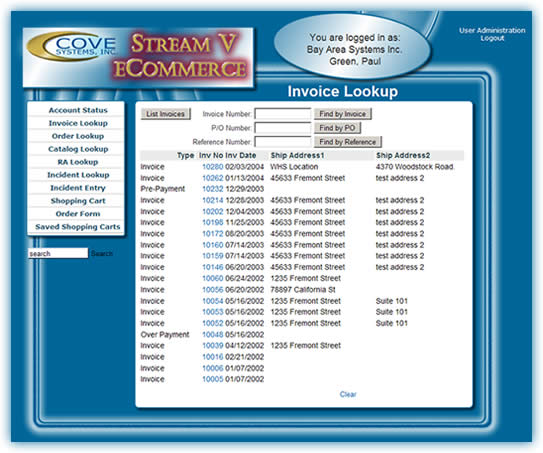Click the Search link beside search box

coord(102,254)
